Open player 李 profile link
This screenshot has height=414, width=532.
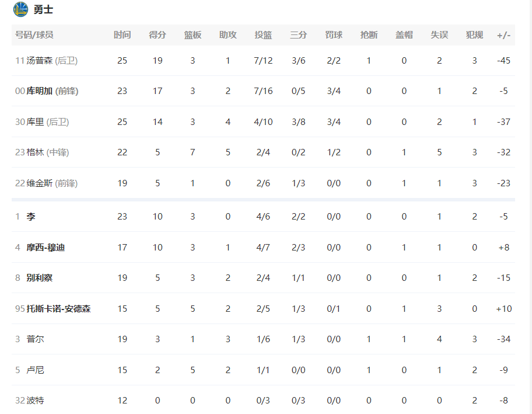[x=31, y=217]
